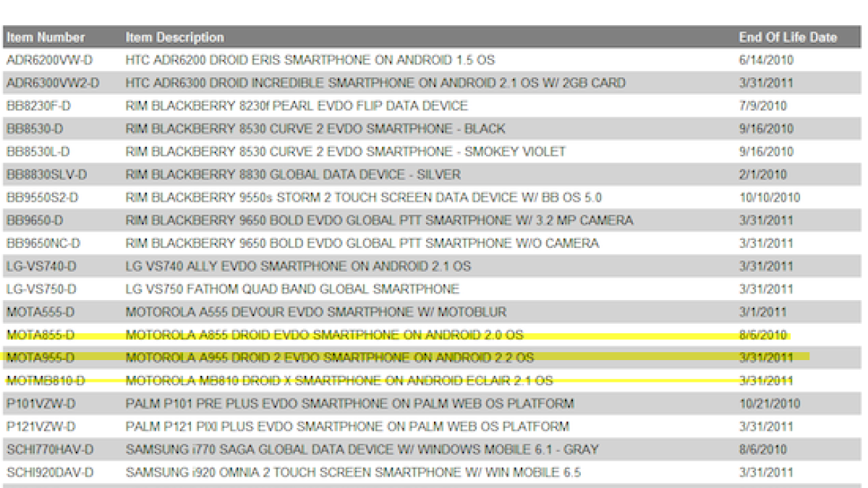Click the 10/21/2010 end of life date

770,403
